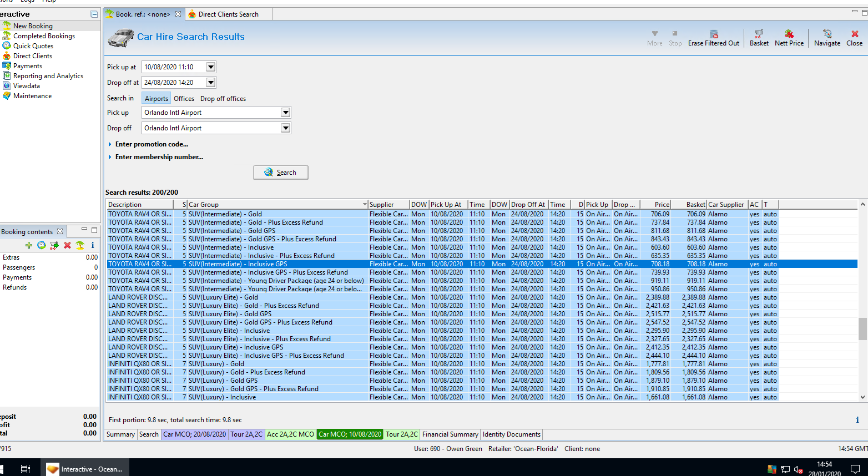This screenshot has width=868, height=476.
Task: Switch to the Search bottom tab
Action: point(149,434)
